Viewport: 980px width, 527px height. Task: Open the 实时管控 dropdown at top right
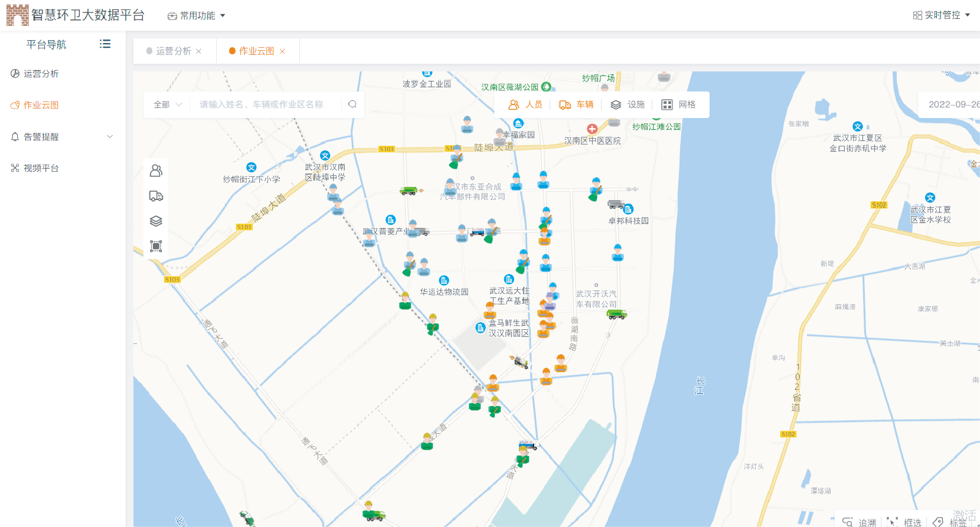click(942, 15)
